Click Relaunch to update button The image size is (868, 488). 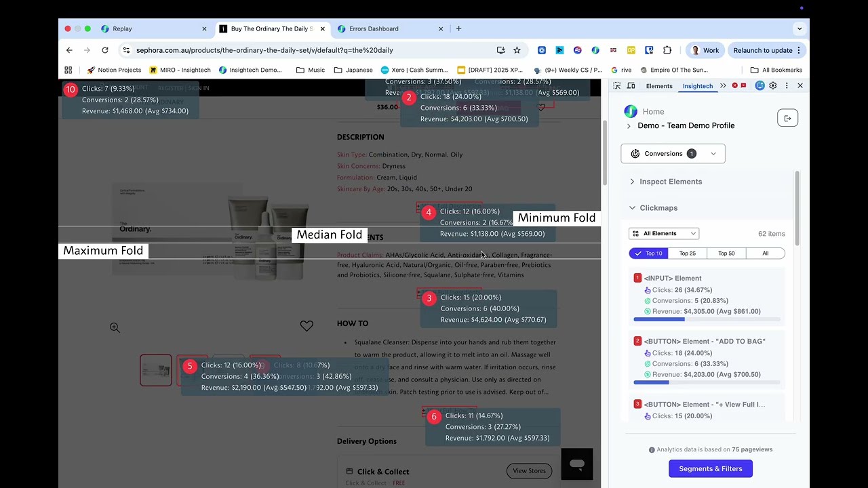click(767, 50)
